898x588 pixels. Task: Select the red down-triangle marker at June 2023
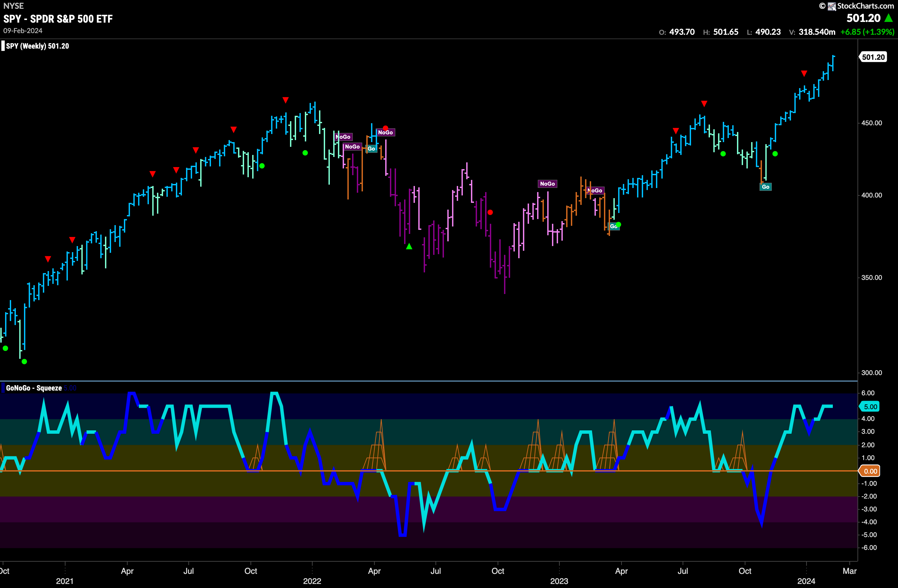pyautogui.click(x=676, y=131)
